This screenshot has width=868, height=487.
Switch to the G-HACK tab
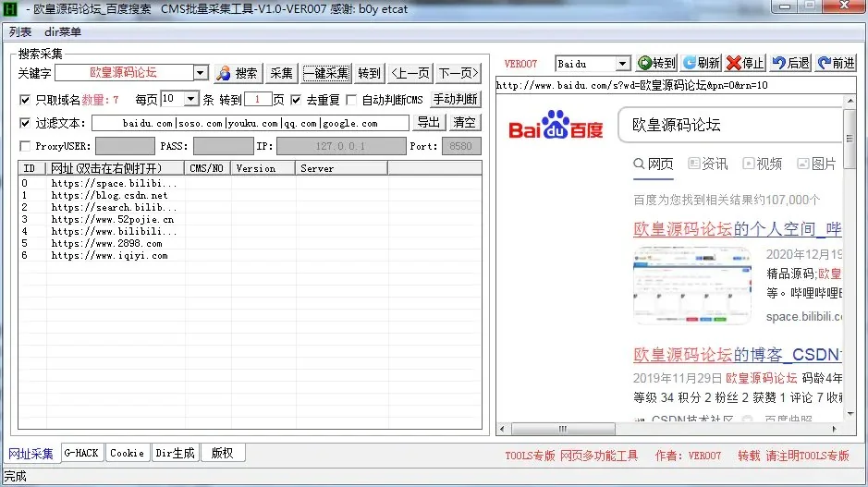pos(81,453)
